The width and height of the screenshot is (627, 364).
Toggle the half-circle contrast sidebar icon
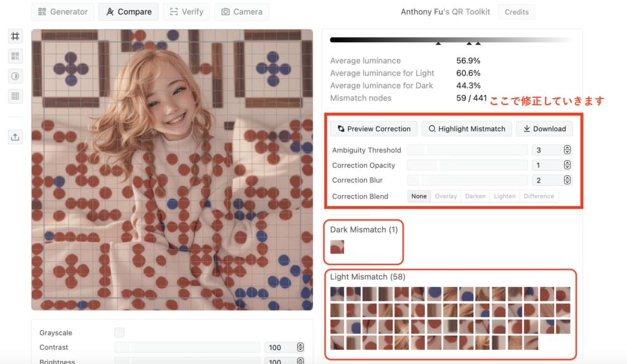click(15, 76)
